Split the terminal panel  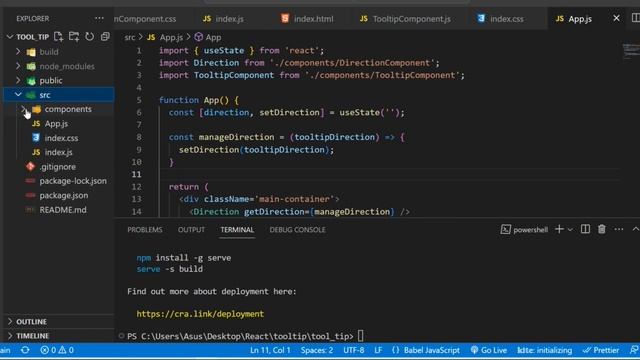(585, 229)
